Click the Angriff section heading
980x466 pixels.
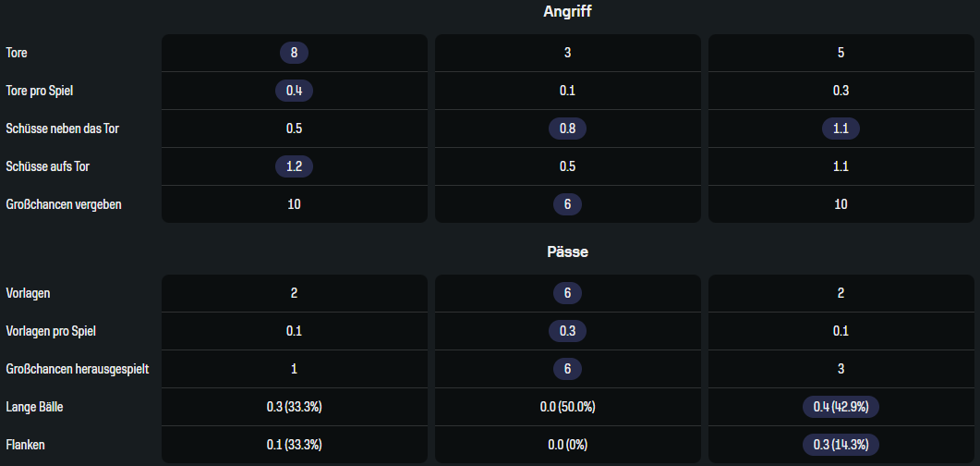(x=567, y=12)
